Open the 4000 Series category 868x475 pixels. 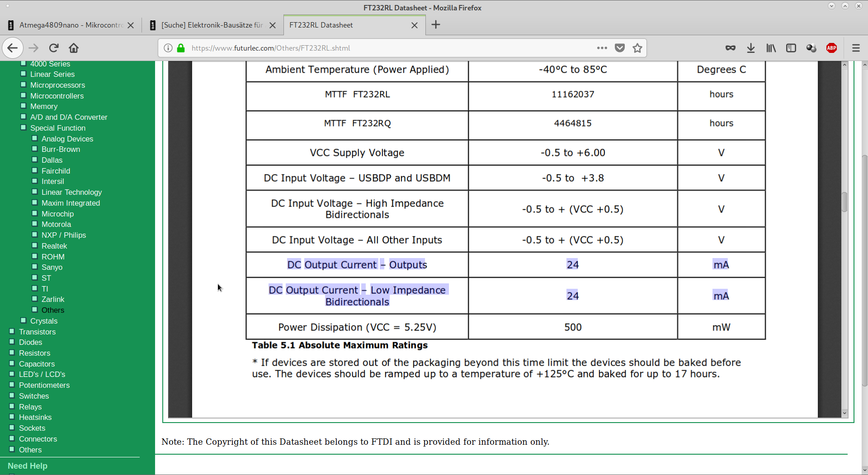(x=50, y=64)
